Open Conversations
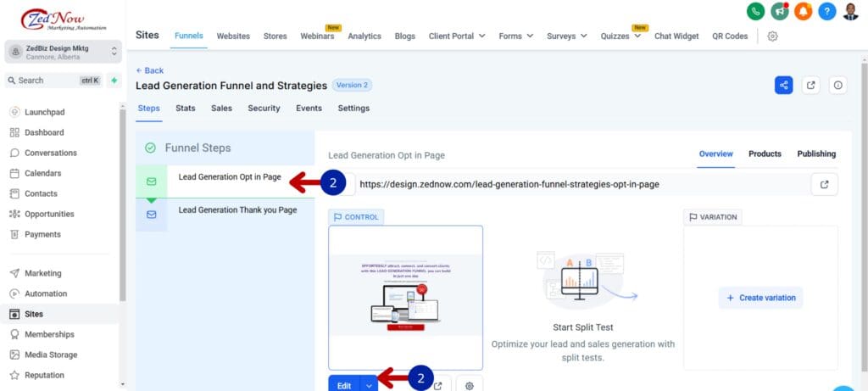868x391 pixels. (50, 153)
